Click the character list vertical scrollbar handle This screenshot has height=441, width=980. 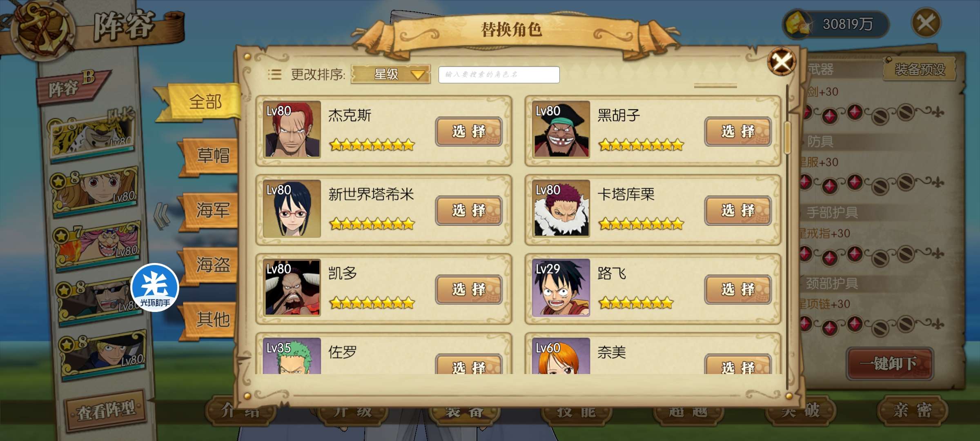point(787,138)
